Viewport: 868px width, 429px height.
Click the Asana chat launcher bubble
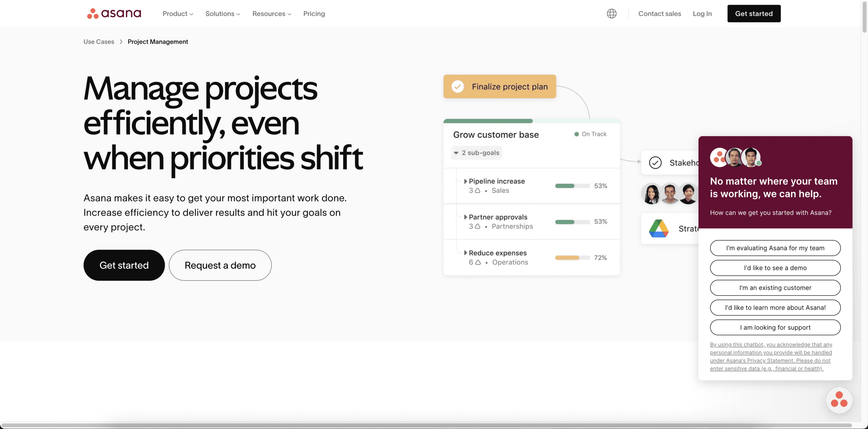(x=839, y=400)
